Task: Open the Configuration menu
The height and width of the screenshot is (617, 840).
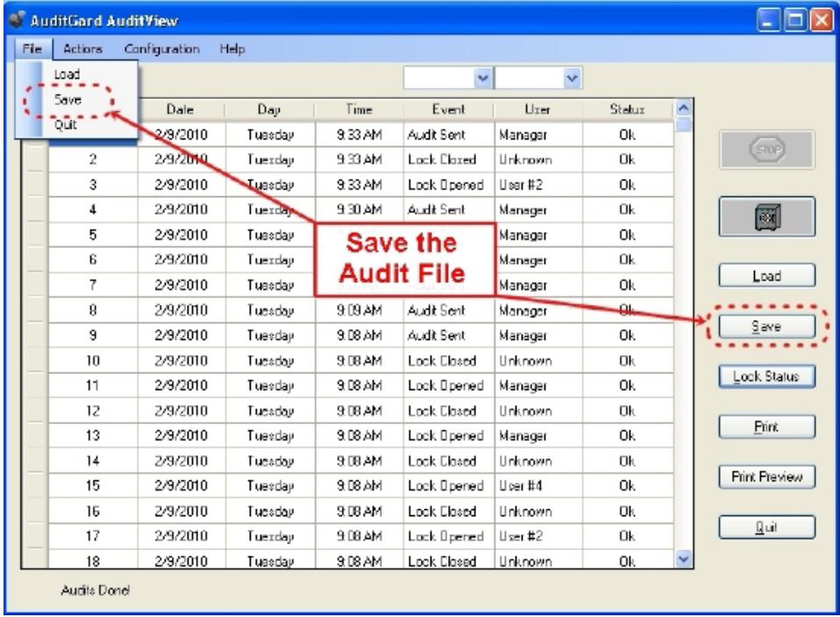Action: (x=162, y=49)
